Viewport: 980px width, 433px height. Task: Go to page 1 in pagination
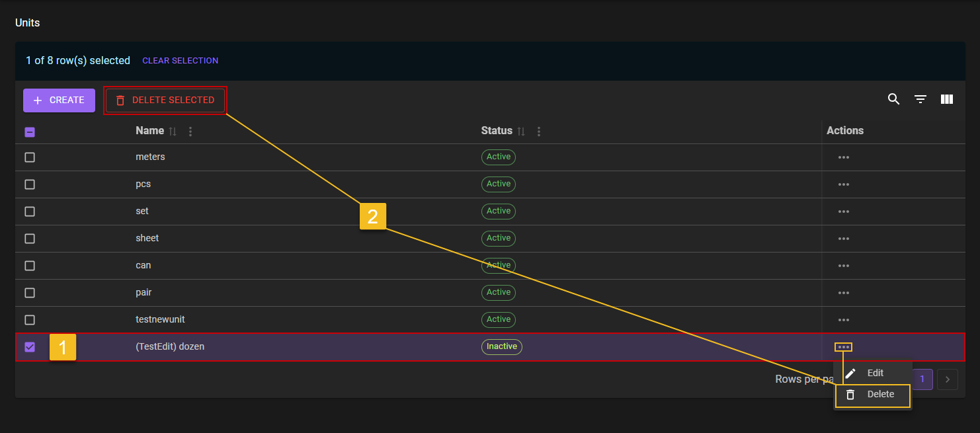(x=922, y=379)
